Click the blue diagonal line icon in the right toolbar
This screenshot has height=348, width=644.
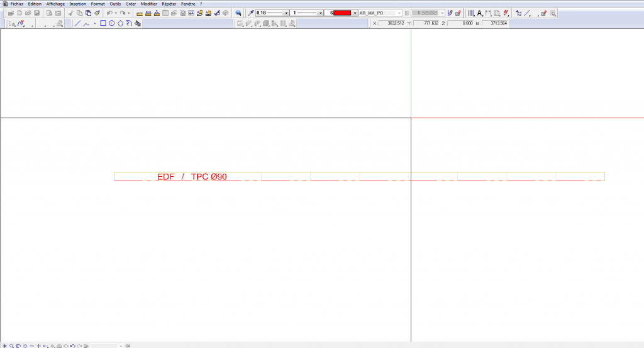pos(528,13)
